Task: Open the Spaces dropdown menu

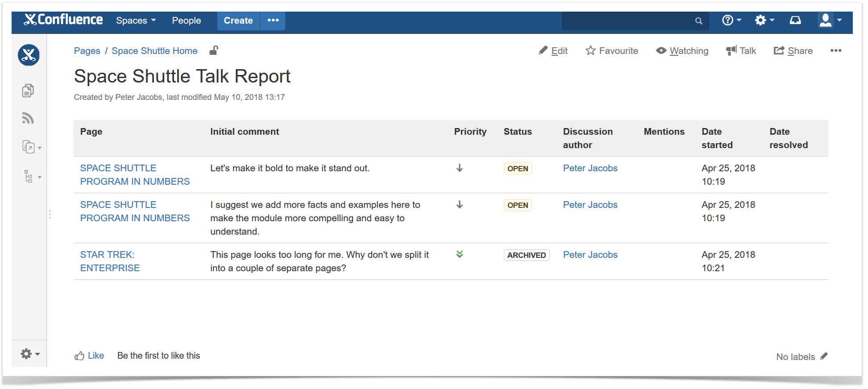Action: (136, 21)
